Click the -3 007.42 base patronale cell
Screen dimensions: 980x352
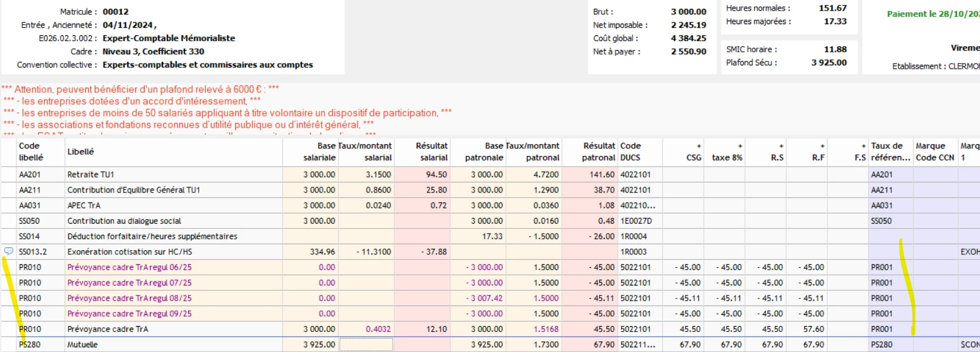pos(484,298)
